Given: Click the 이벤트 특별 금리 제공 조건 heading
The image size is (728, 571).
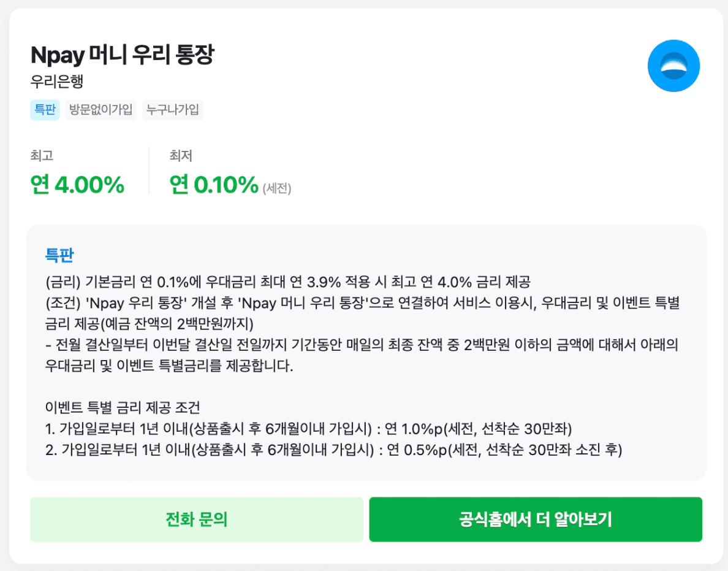Looking at the screenshot, I should pyautogui.click(x=123, y=408).
